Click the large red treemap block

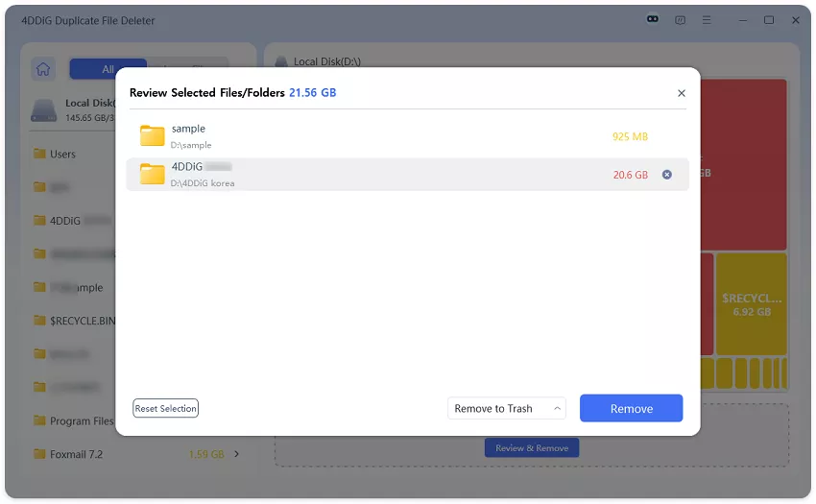pyautogui.click(x=743, y=164)
